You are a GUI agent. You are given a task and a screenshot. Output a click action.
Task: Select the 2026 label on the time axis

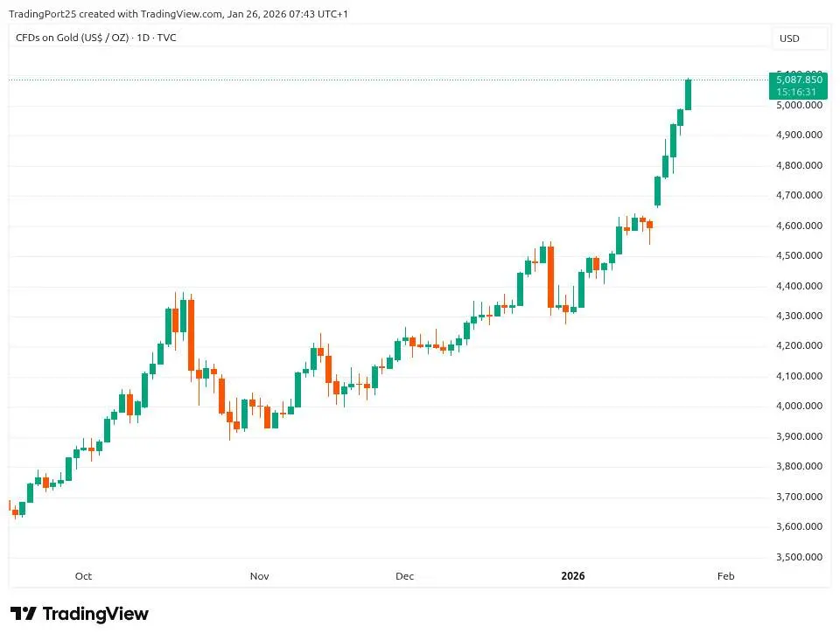(573, 576)
